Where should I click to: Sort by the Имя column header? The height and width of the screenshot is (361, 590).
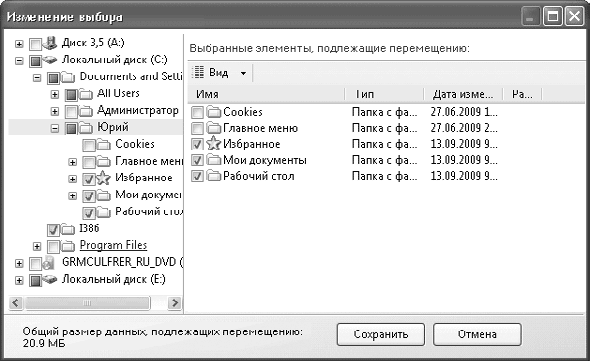point(266,94)
